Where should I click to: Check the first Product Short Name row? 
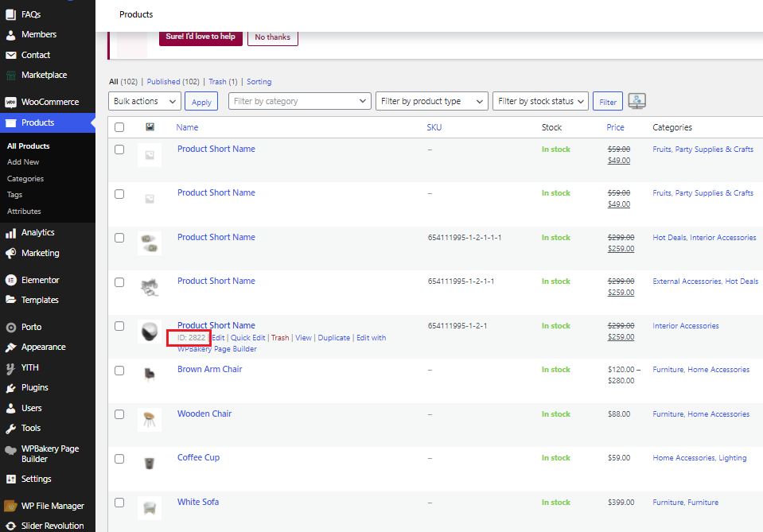119,150
